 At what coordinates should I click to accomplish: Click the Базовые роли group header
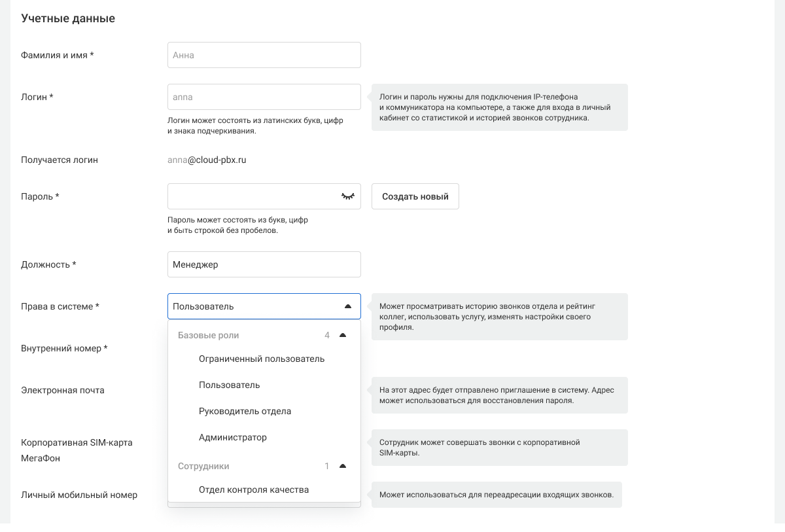(209, 335)
